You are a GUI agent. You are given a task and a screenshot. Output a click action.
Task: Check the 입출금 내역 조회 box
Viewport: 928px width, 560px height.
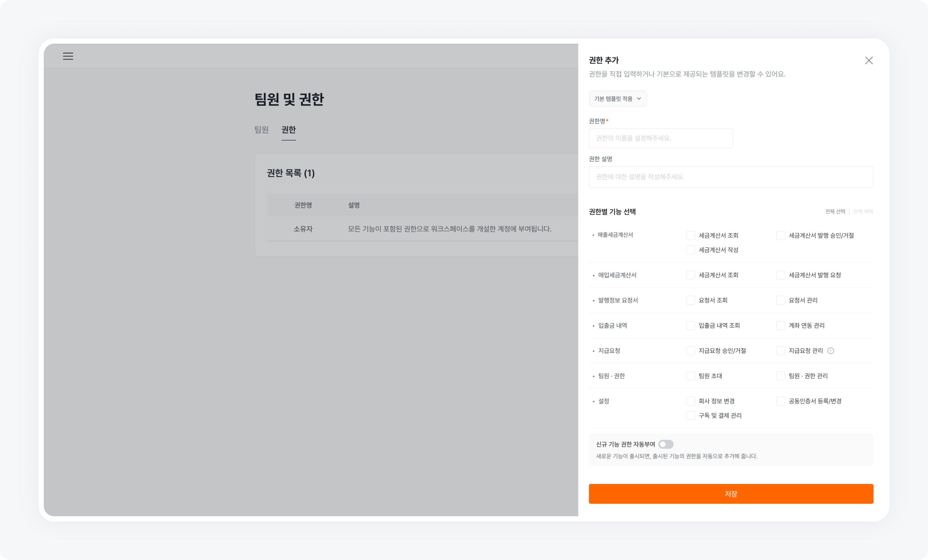click(x=690, y=325)
